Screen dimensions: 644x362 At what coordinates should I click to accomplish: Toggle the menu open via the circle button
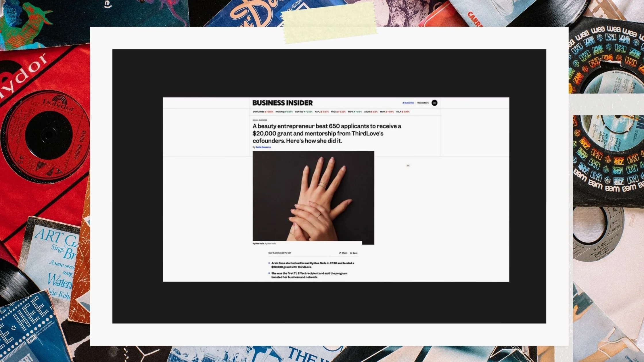(434, 103)
